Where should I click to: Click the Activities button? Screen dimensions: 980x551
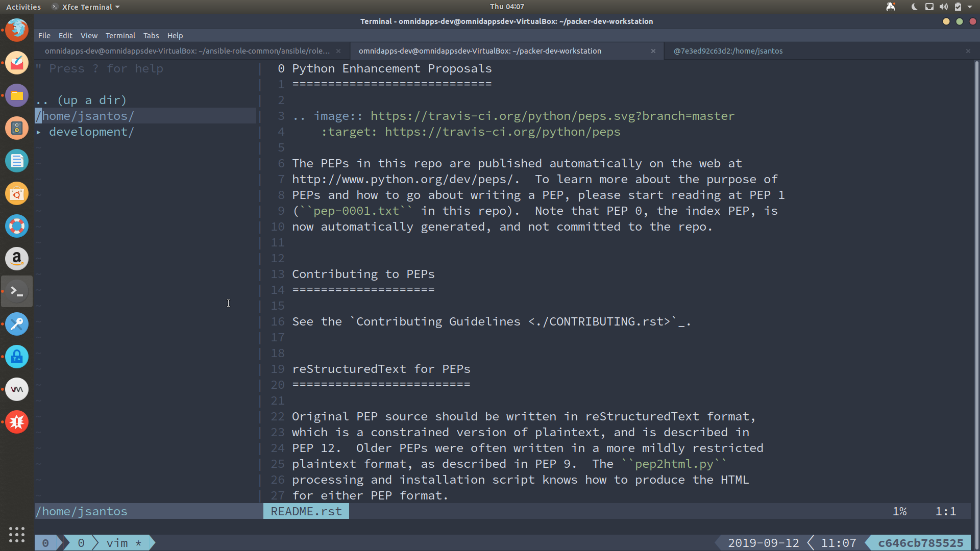click(x=23, y=7)
